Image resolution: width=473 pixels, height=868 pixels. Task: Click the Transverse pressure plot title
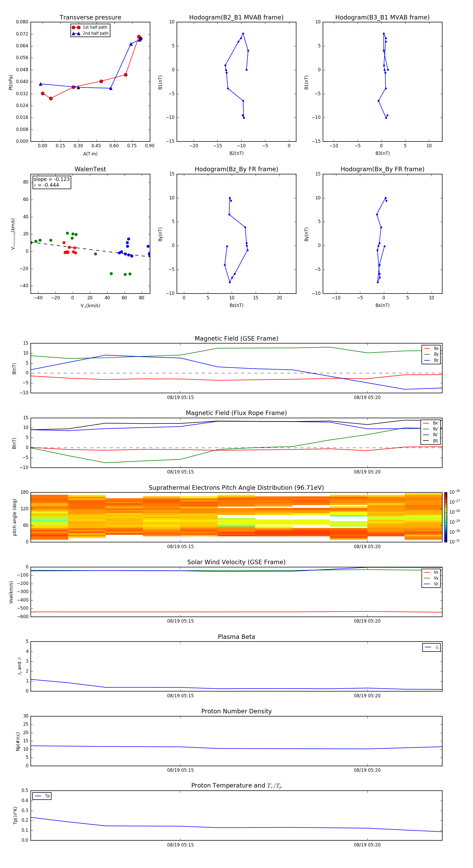coord(90,18)
